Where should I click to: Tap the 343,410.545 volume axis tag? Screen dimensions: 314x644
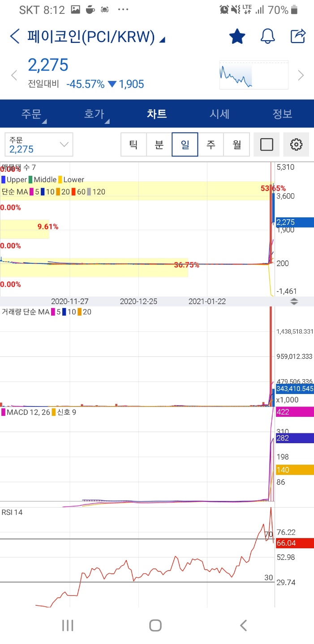click(294, 389)
